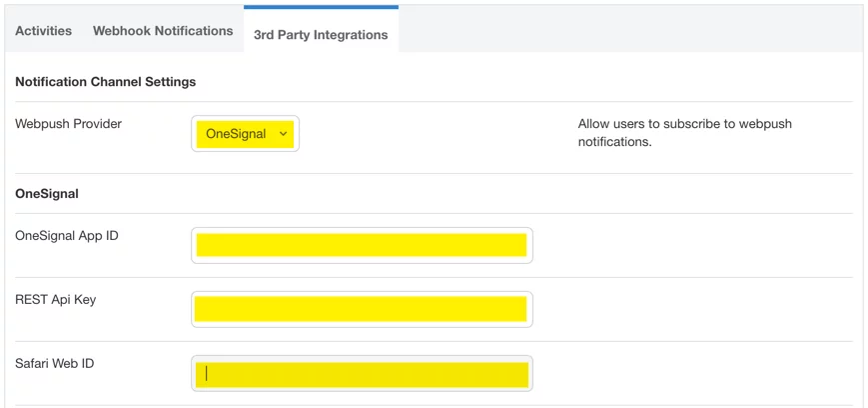868x408 pixels.
Task: Click the "Safari Web ID" label
Action: coord(55,363)
